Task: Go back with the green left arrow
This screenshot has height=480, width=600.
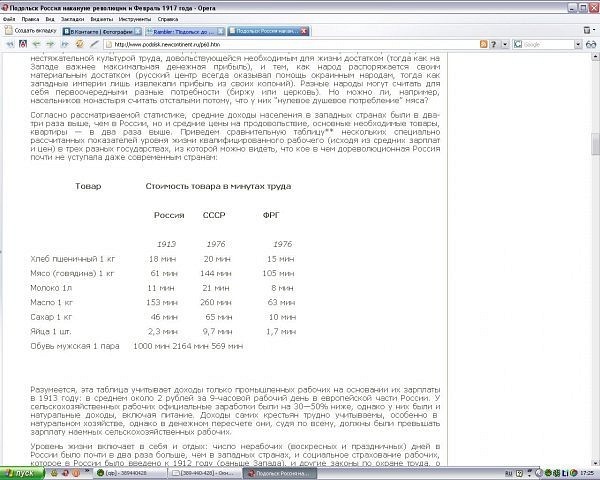Action: click(36, 44)
